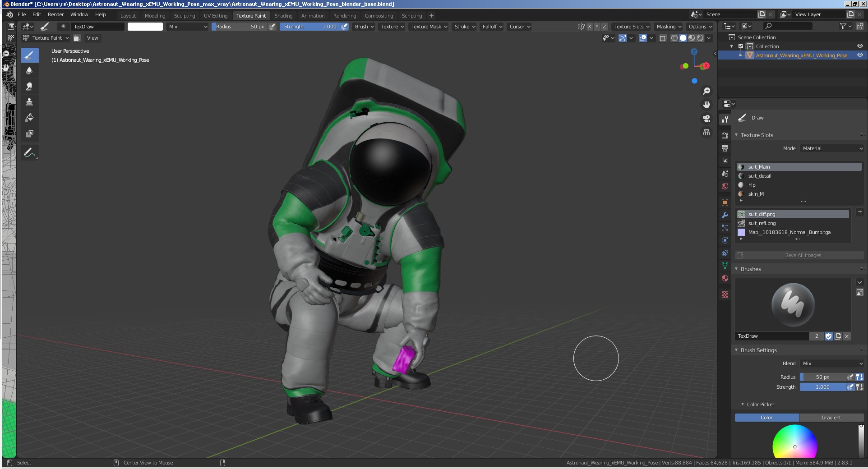Open the Mode Material dropdown

(x=832, y=148)
